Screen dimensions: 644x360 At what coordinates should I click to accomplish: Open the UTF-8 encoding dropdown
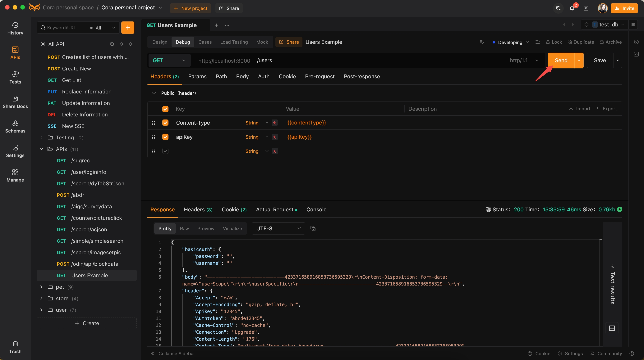(278, 228)
